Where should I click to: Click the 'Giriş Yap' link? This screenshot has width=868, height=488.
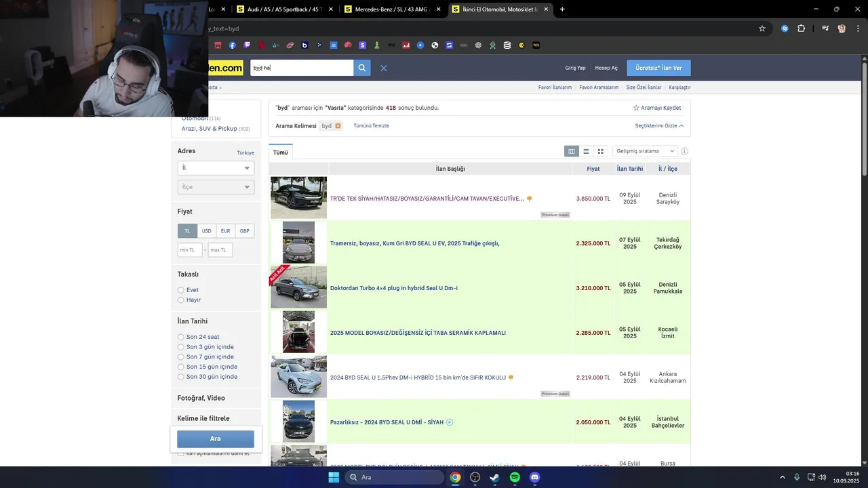[575, 68]
